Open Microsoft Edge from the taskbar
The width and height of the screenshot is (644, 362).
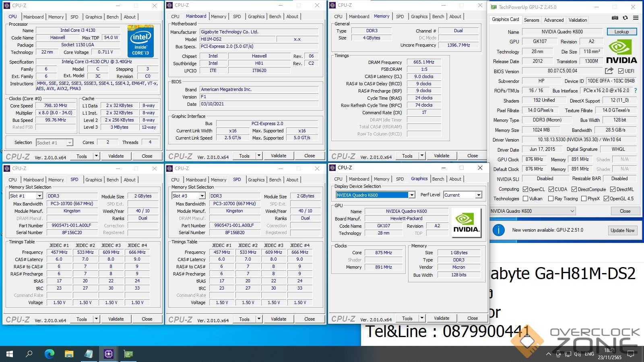click(49, 354)
